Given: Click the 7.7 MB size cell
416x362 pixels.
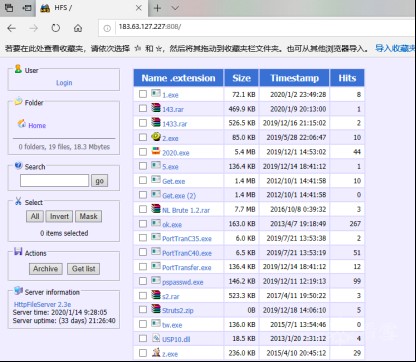Looking at the screenshot, I should pyautogui.click(x=241, y=209).
